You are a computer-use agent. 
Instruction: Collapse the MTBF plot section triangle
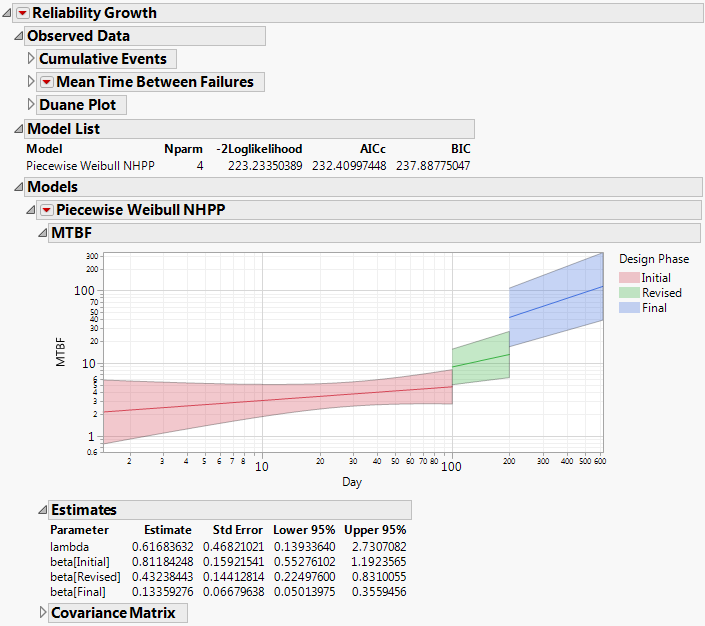tap(42, 233)
